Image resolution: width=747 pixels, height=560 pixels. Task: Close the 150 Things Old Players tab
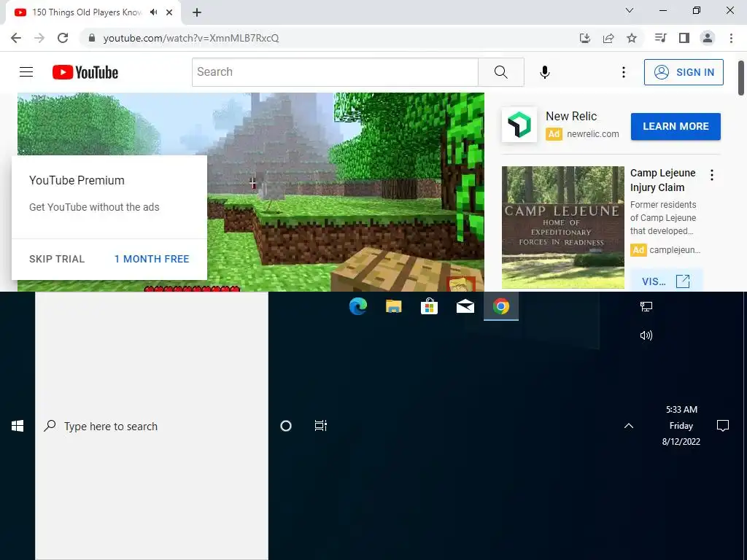pos(169,12)
